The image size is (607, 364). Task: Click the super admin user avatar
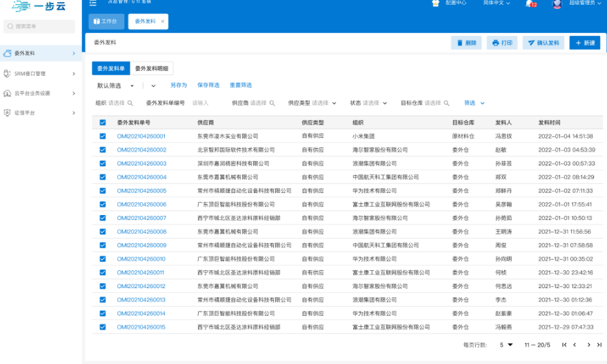tap(557, 3)
